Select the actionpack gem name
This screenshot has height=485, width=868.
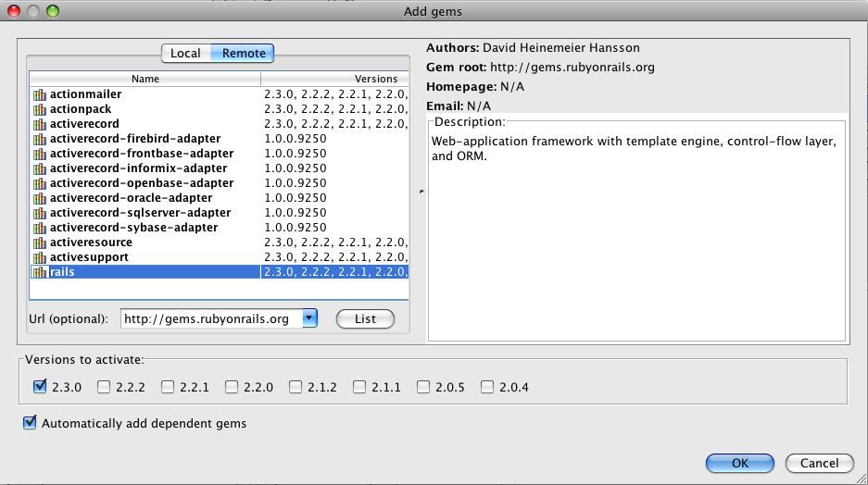[x=81, y=109]
